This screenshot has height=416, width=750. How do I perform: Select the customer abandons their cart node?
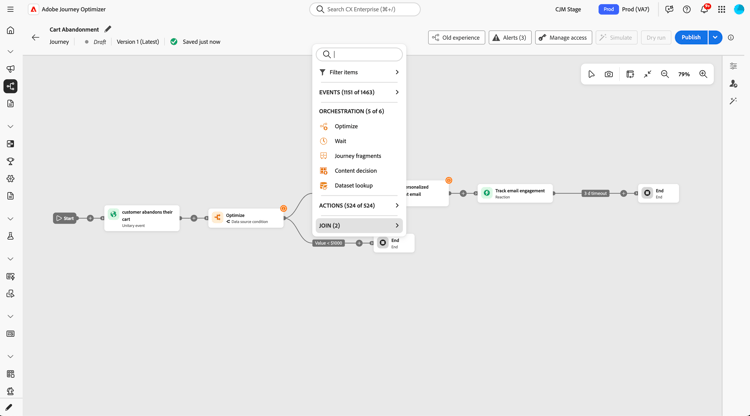pyautogui.click(x=142, y=218)
